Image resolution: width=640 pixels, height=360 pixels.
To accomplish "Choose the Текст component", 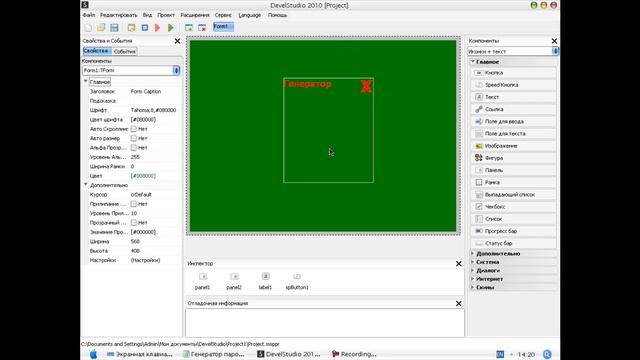I will 513,97.
